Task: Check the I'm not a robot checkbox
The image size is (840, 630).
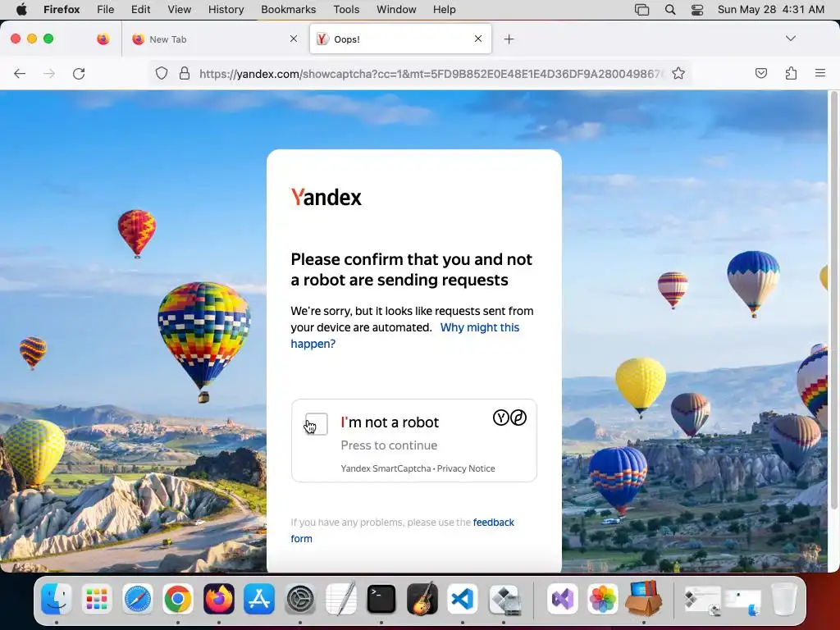Action: click(x=316, y=424)
